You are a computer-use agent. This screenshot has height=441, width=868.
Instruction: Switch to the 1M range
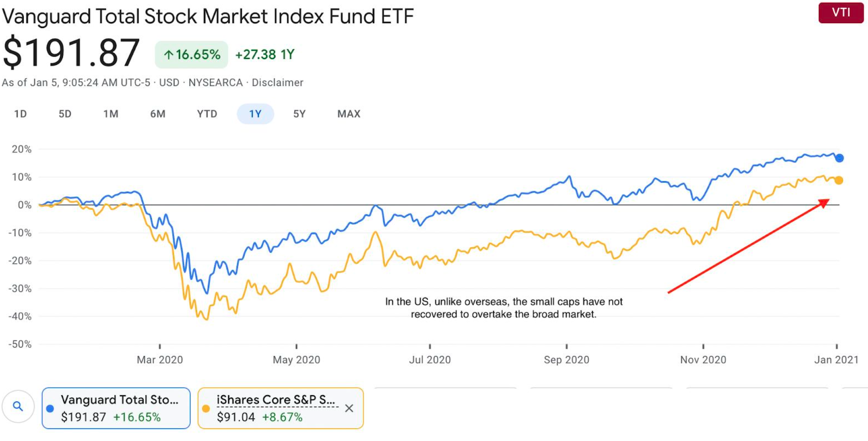[x=111, y=114]
